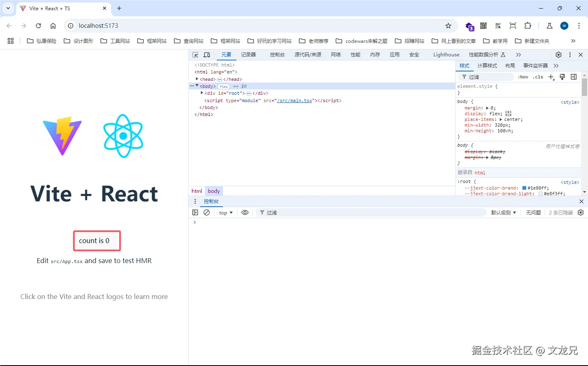Click the count is 0 button
Viewport: 588px width, 366px height.
[x=97, y=241]
